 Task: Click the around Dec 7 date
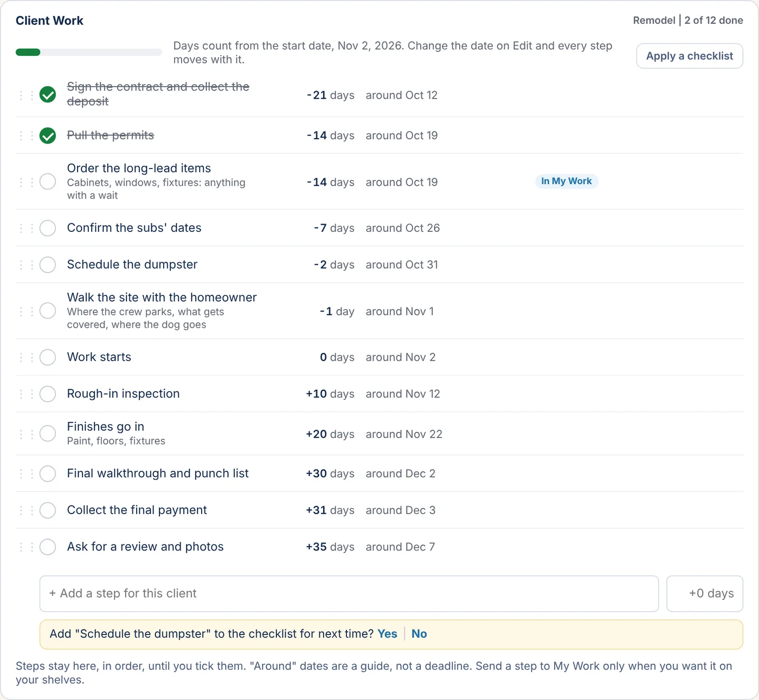tap(400, 547)
